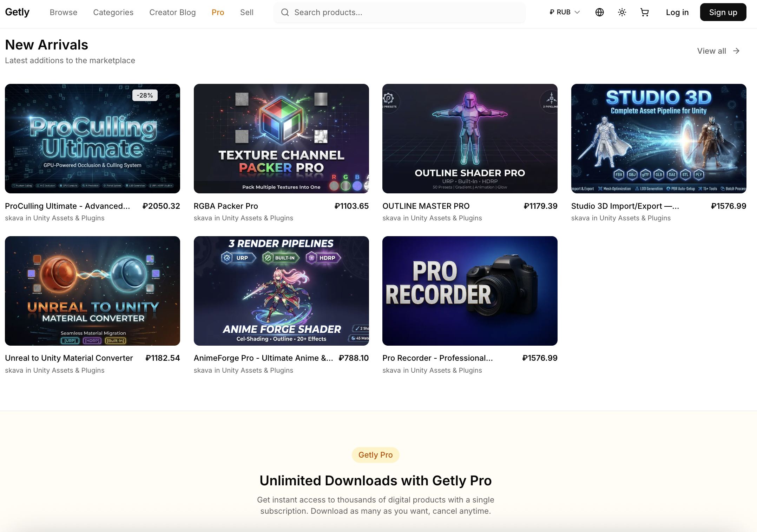Focus the Search products input field
This screenshot has width=757, height=532.
[x=404, y=12]
